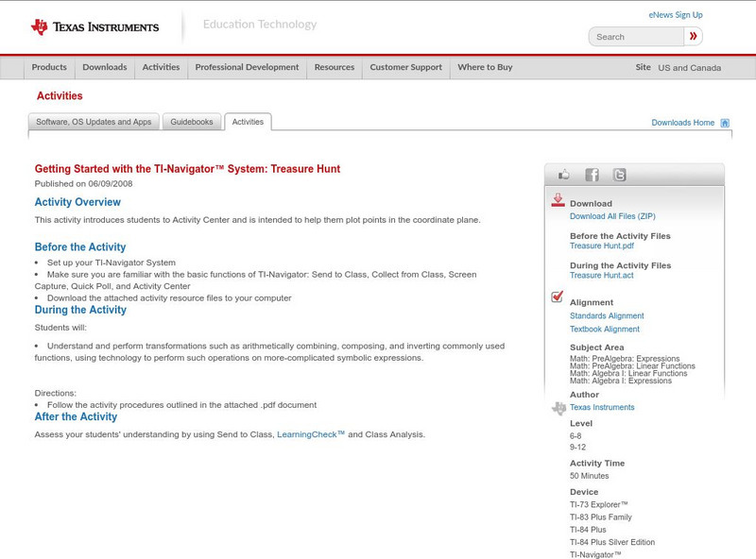Click the 'TI-73 Explorer' device entry
756x559 pixels.
[x=598, y=504]
